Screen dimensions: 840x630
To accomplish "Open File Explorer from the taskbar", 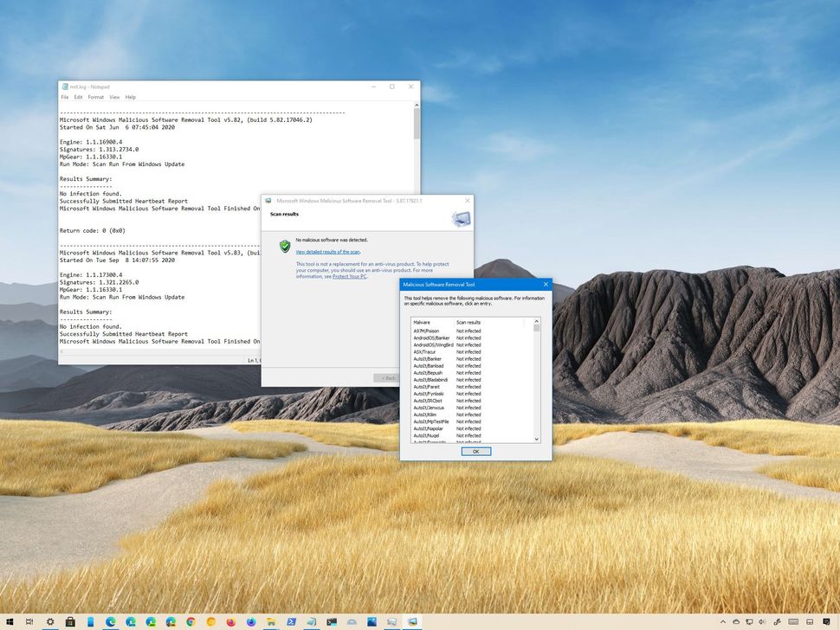I will (x=270, y=622).
